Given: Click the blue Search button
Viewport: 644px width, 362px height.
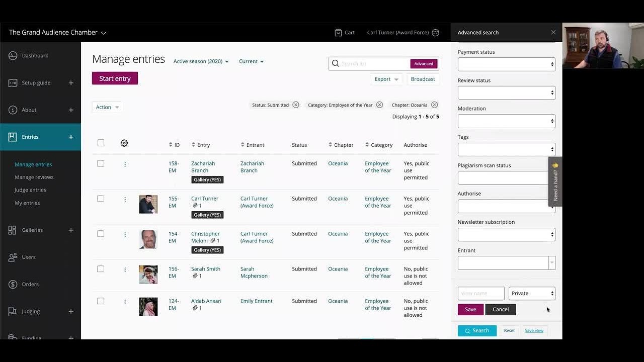Looking at the screenshot, I should point(477,331).
